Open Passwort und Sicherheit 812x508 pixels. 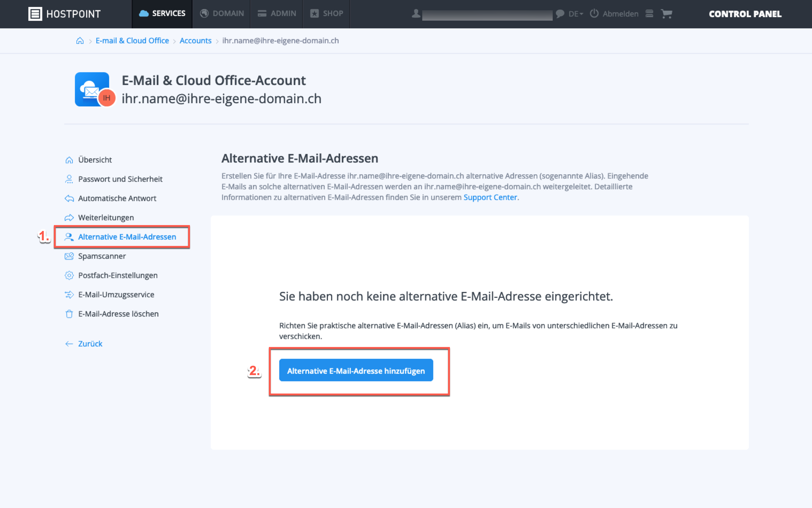[x=120, y=179]
